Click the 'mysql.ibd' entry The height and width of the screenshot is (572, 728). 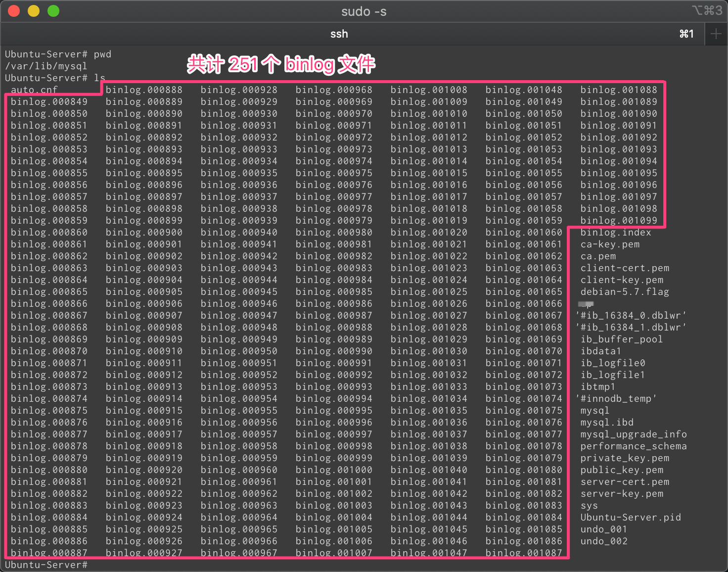[607, 423]
